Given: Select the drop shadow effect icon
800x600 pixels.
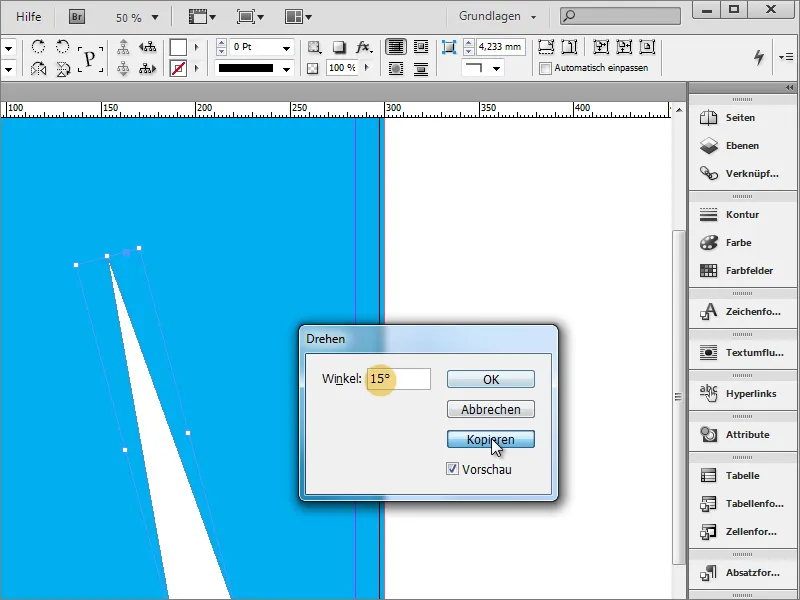Looking at the screenshot, I should coord(337,47).
